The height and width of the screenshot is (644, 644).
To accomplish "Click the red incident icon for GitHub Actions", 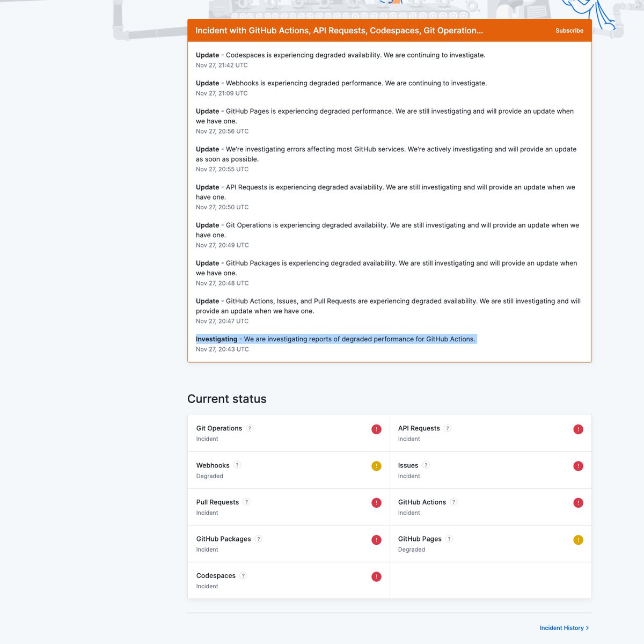I will point(579,503).
